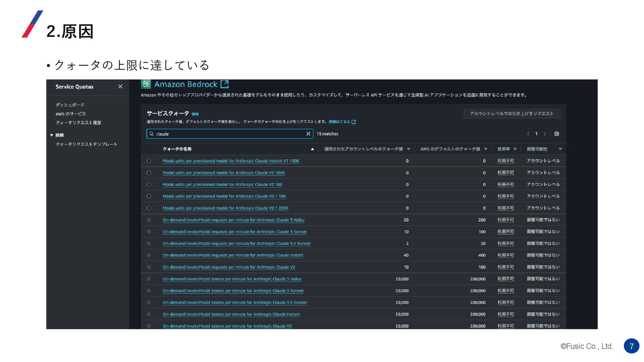This screenshot has width=644, height=362.
Task: Sort by クォータの名称 column
Action: 177,149
